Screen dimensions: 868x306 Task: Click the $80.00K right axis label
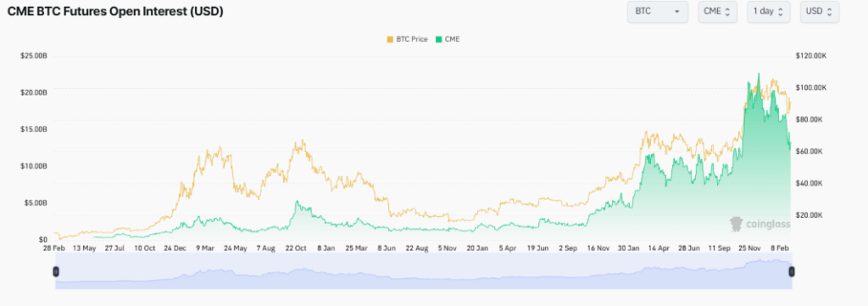[810, 120]
